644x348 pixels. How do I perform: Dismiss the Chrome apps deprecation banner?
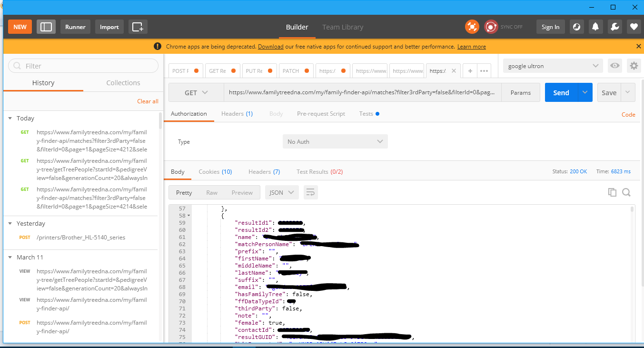click(x=639, y=46)
